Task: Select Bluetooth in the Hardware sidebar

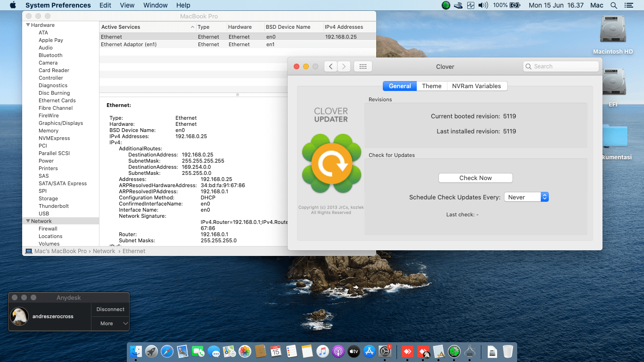Action: (x=50, y=55)
